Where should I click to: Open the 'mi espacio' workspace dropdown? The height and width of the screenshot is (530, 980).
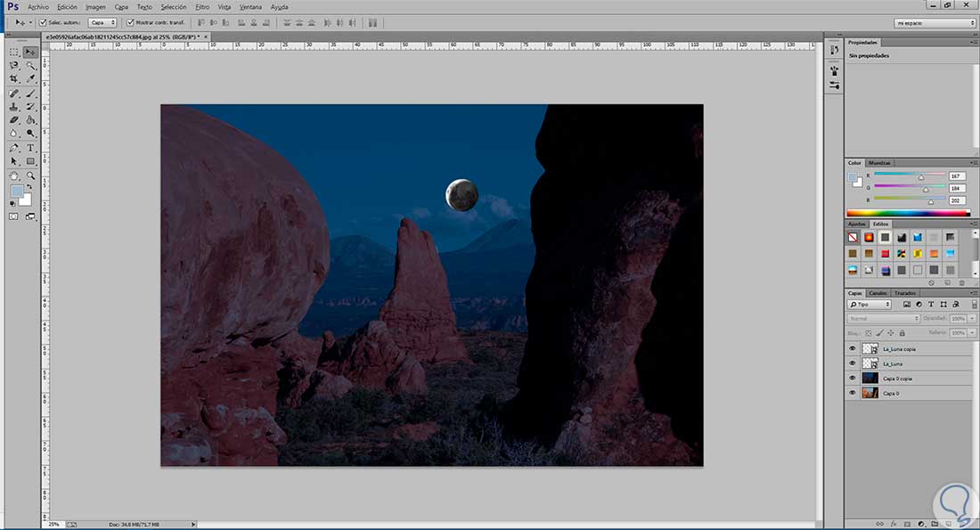pos(935,23)
